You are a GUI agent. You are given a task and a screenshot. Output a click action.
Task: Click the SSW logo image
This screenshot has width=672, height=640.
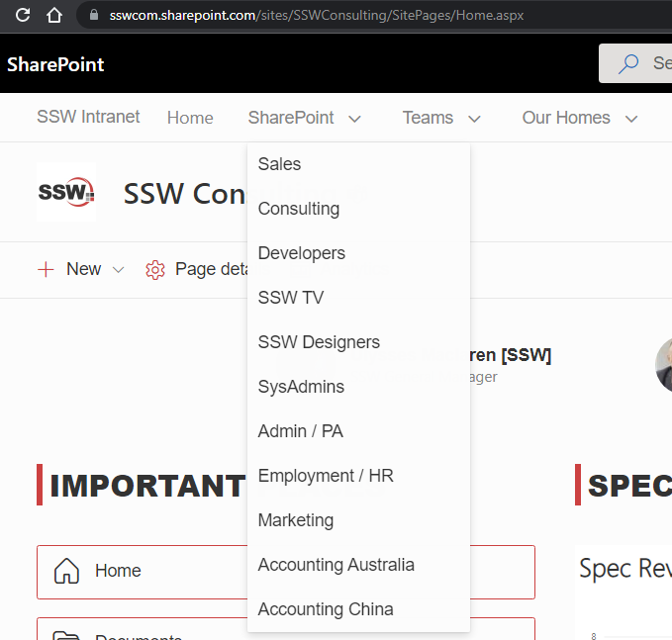pos(66,192)
